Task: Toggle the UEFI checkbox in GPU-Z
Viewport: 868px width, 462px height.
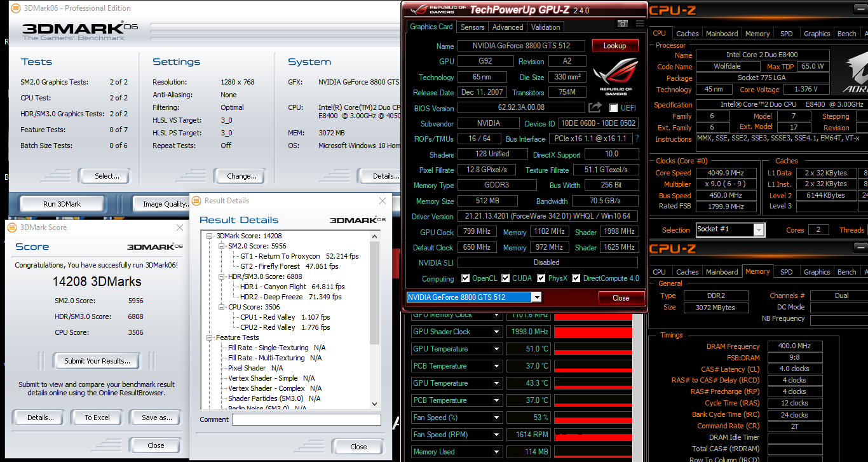Action: [x=613, y=108]
